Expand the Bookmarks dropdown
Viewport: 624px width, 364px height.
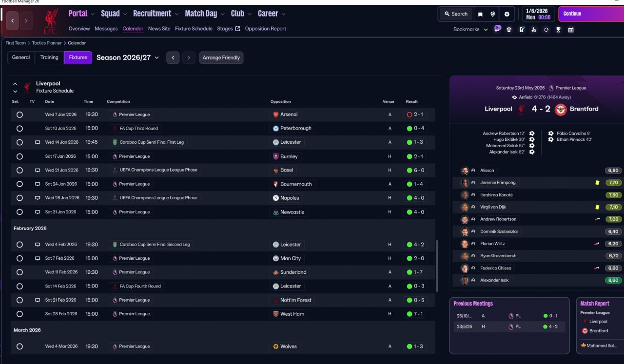pyautogui.click(x=471, y=29)
